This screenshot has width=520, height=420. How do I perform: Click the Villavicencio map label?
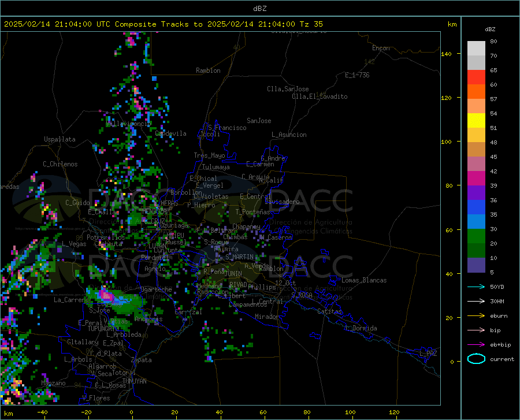point(128,124)
